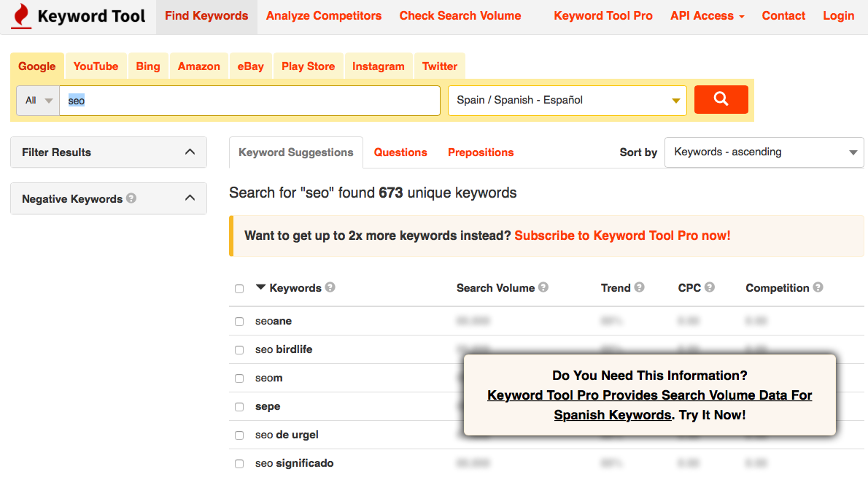Select the seo birdlife checkbox
This screenshot has height=477, width=868.
click(239, 350)
